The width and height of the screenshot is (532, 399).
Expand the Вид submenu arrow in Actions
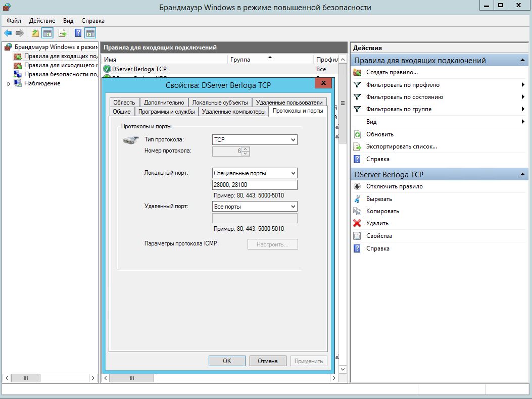click(523, 121)
